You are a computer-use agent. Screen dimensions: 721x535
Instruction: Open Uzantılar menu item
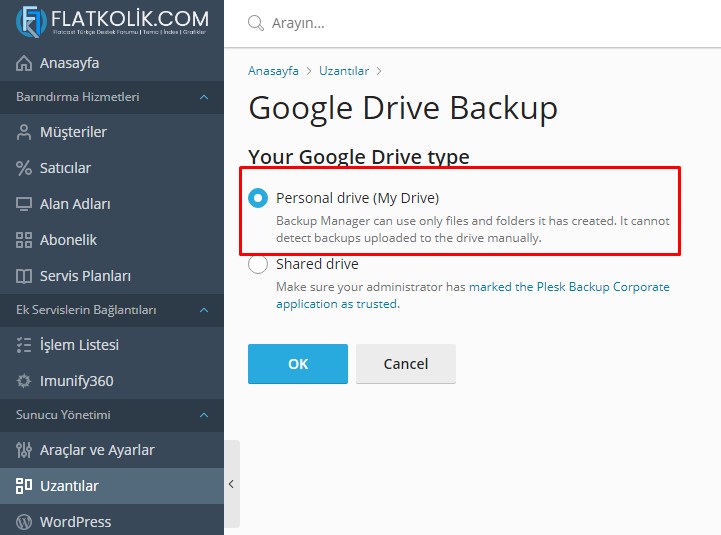coord(112,486)
